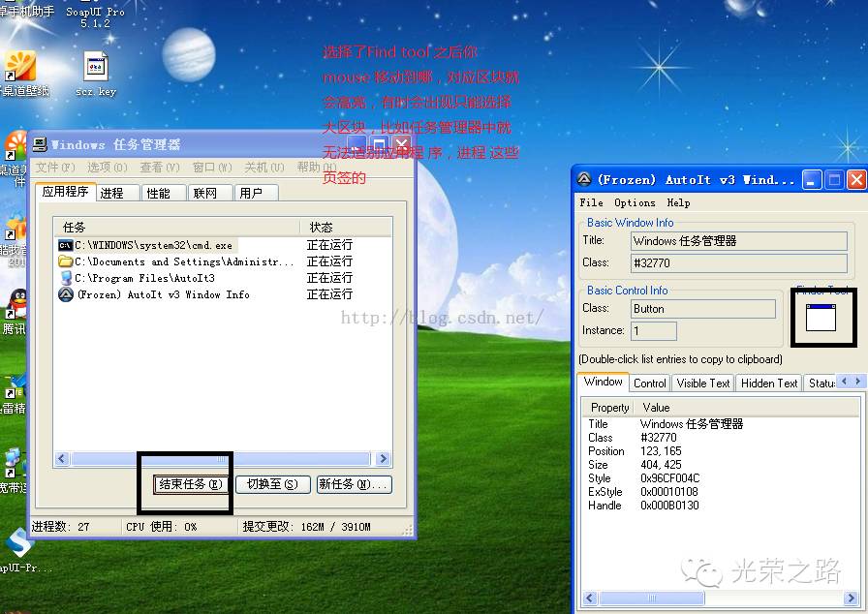Open the File menu in AutoIt

coord(591,202)
